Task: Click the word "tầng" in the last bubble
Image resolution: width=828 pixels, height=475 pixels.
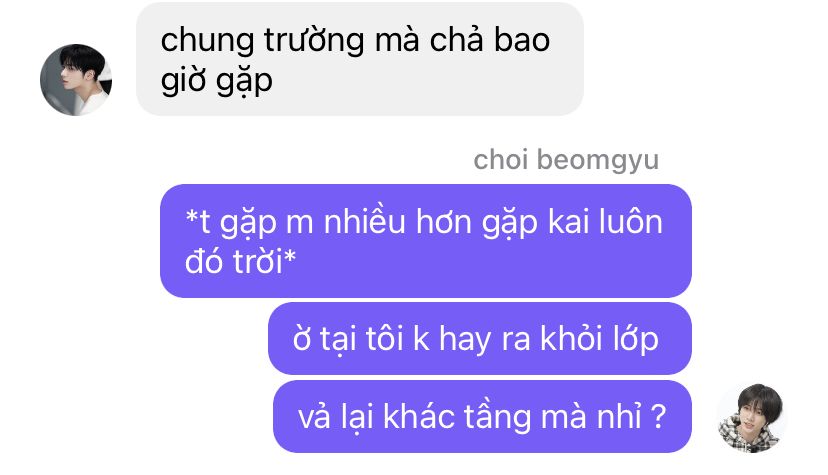Action: coord(497,417)
